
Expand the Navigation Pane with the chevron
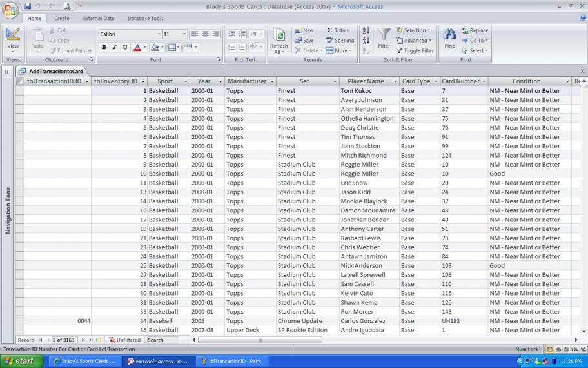[x=6, y=72]
